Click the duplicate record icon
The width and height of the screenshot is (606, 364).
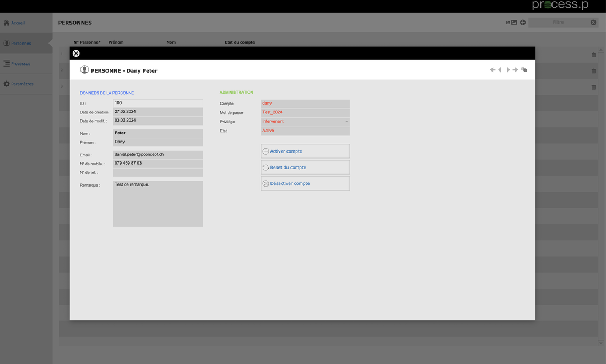click(524, 70)
